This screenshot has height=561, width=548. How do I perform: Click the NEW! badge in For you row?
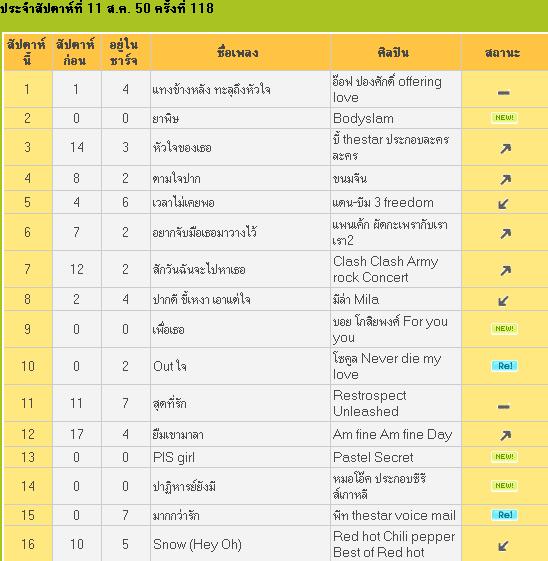(x=504, y=328)
